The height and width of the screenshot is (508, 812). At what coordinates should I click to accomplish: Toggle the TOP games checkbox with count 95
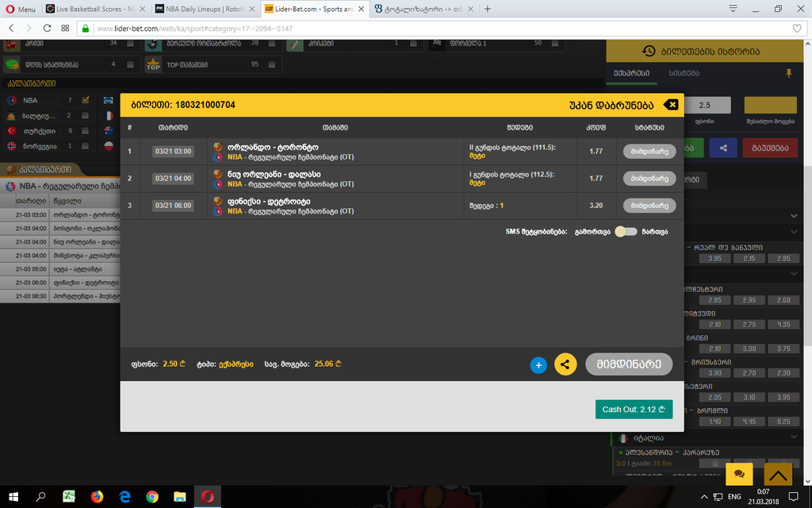coord(271,64)
